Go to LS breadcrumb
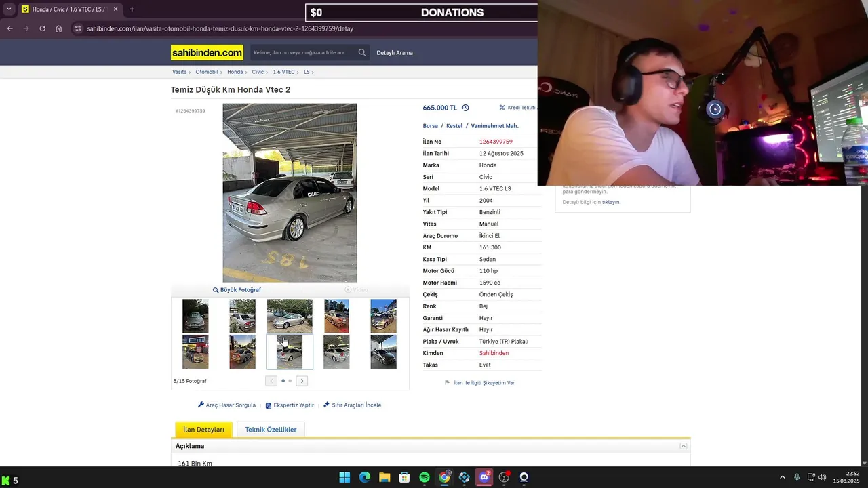868x488 pixels. [x=307, y=72]
